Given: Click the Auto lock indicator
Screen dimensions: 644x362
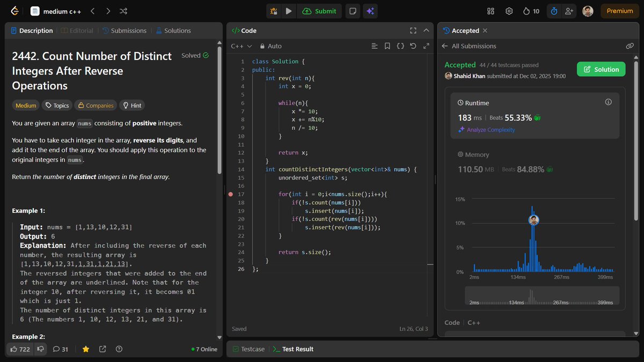Looking at the screenshot, I should [x=270, y=46].
